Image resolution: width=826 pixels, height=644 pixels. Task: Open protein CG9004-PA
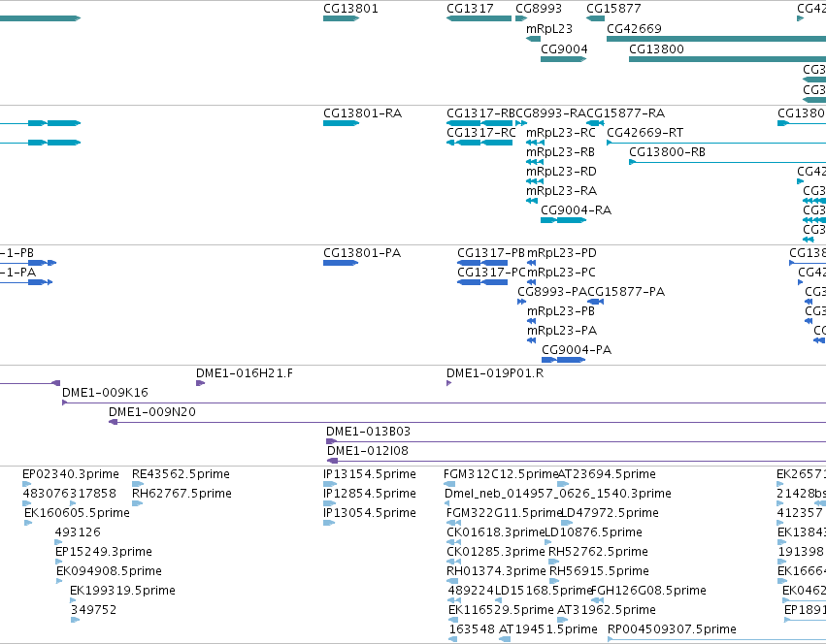click(563, 360)
